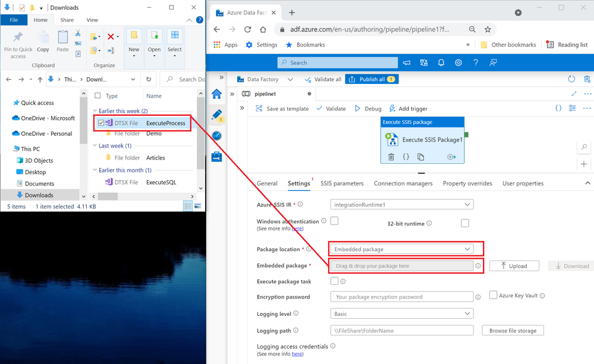Uncheck the ExecuteProcess file checkbox
The height and width of the screenshot is (364, 594).
click(100, 123)
